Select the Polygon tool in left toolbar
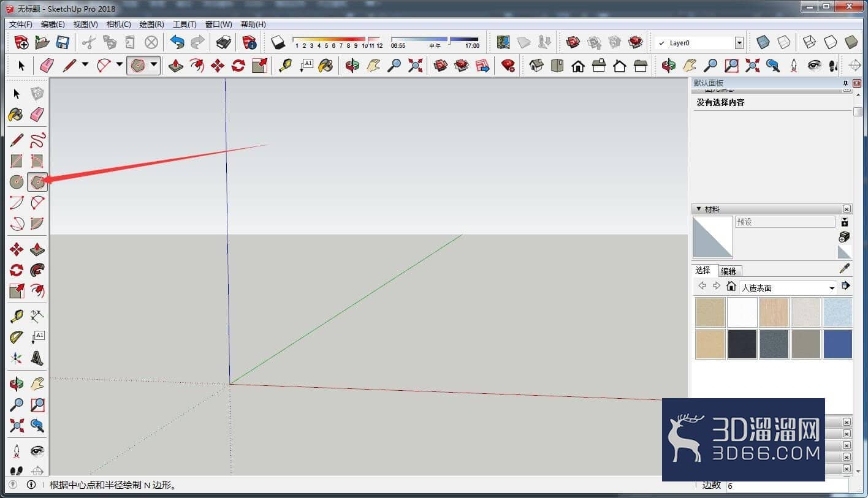Image resolution: width=868 pixels, height=498 pixels. click(x=37, y=181)
